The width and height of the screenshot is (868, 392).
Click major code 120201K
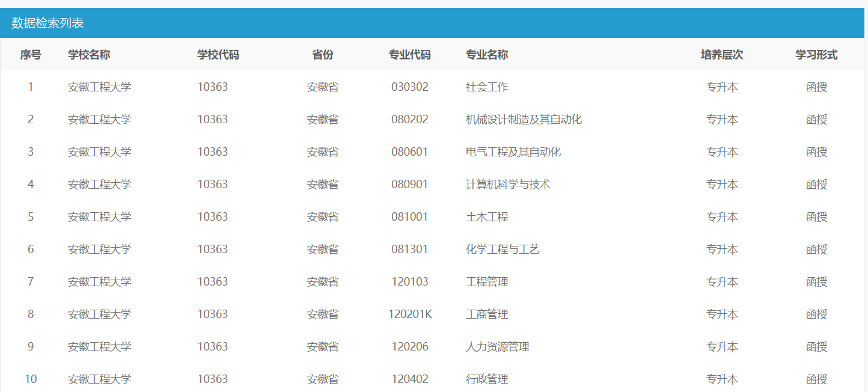click(410, 314)
